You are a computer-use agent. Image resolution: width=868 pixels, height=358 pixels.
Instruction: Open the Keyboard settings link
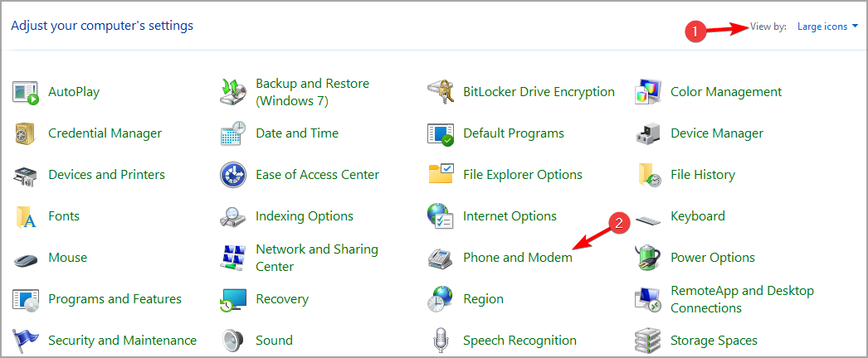[698, 216]
